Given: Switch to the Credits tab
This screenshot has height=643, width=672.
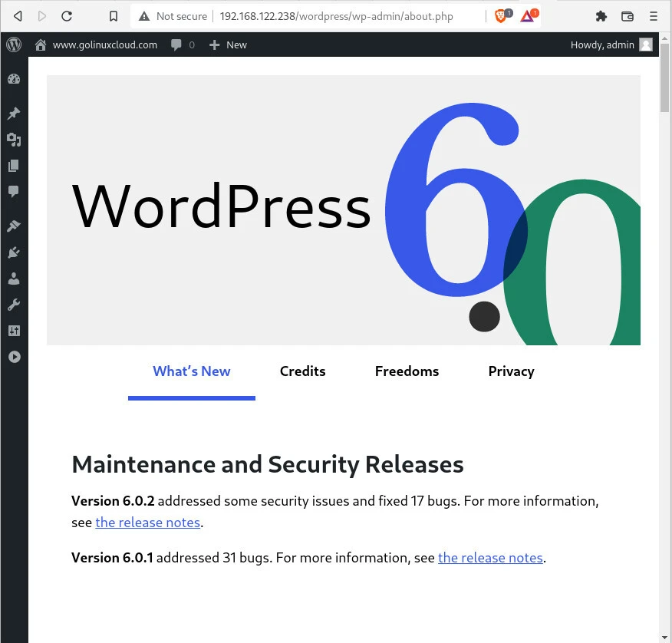Looking at the screenshot, I should click(x=302, y=371).
